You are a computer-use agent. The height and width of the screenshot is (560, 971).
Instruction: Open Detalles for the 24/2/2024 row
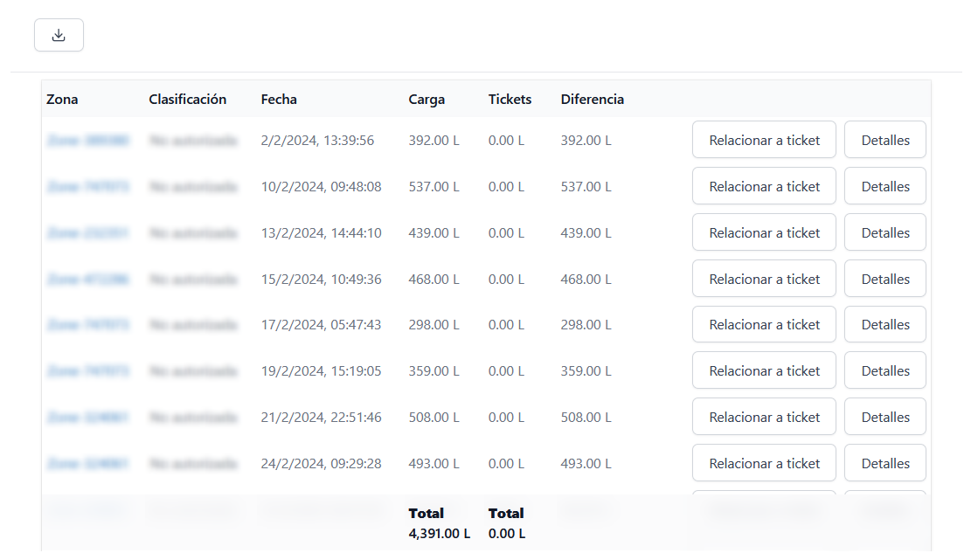point(884,463)
